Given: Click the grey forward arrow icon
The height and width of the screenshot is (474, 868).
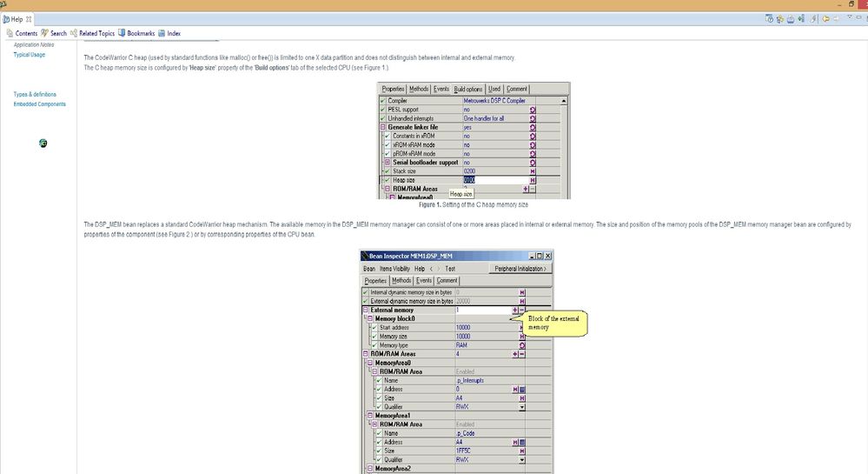Looking at the screenshot, I should click(x=837, y=18).
